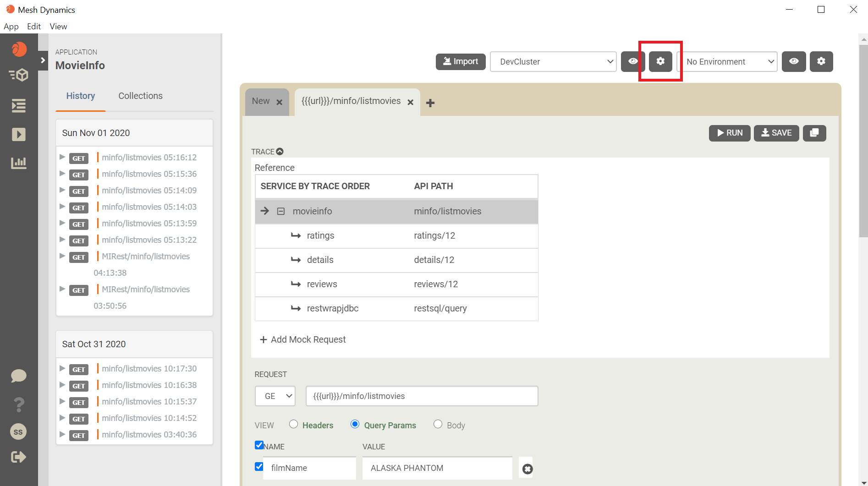This screenshot has height=486, width=868.
Task: Open the help question mark icon
Action: tap(19, 404)
